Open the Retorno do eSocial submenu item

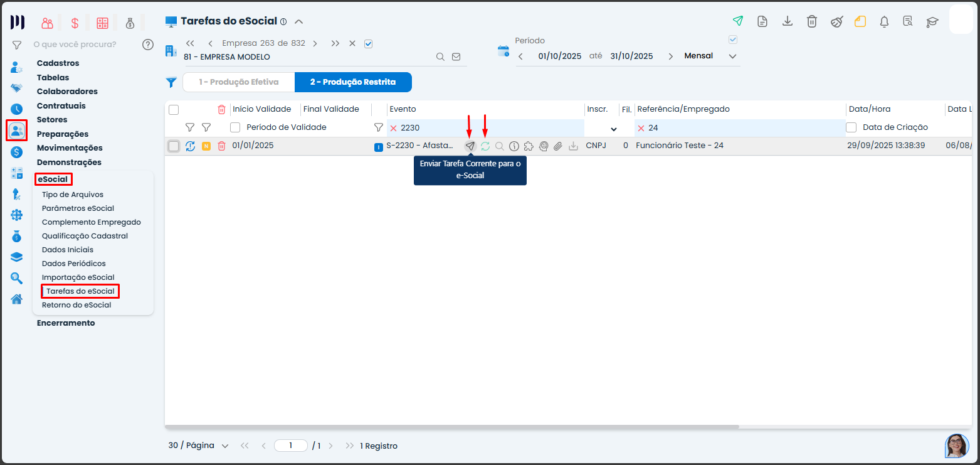pos(76,305)
